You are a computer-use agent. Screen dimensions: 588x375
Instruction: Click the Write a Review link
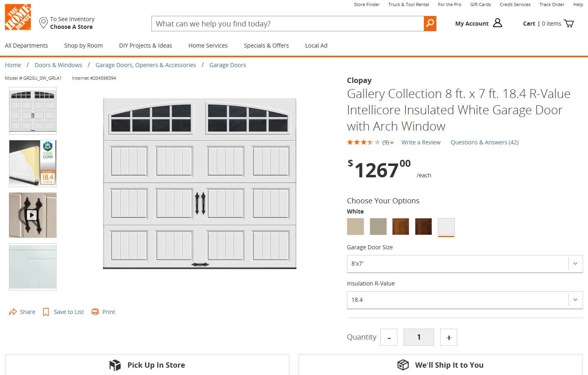pos(421,142)
